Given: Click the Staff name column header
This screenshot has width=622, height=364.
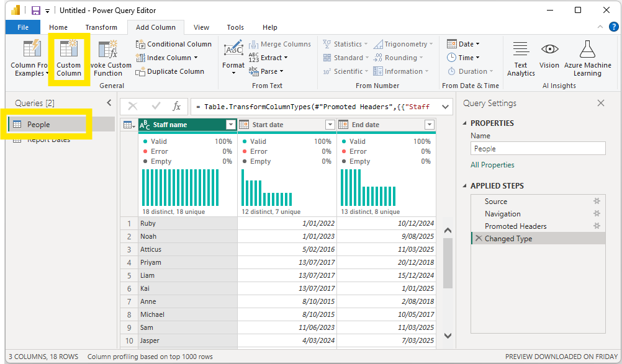Looking at the screenshot, I should coord(187,125).
